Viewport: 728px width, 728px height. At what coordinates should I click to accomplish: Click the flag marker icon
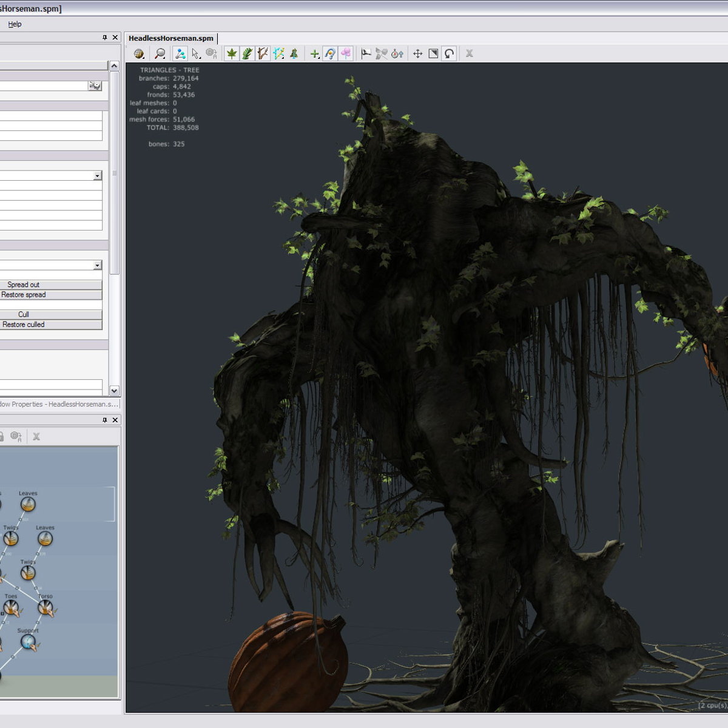[x=366, y=53]
